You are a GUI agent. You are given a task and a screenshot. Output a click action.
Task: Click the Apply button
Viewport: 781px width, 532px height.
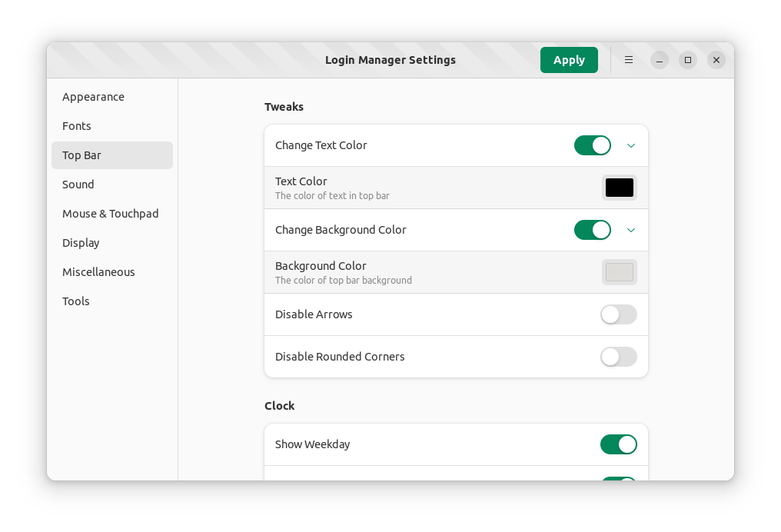point(569,60)
